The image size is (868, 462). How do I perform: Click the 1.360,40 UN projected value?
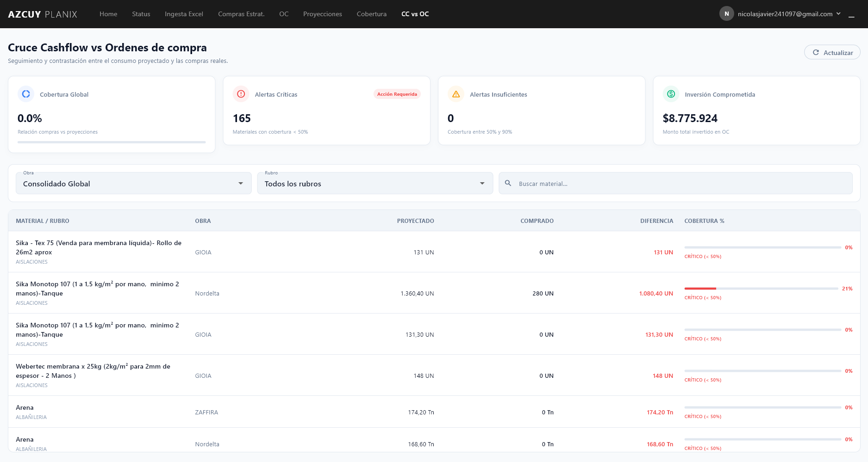coord(417,293)
